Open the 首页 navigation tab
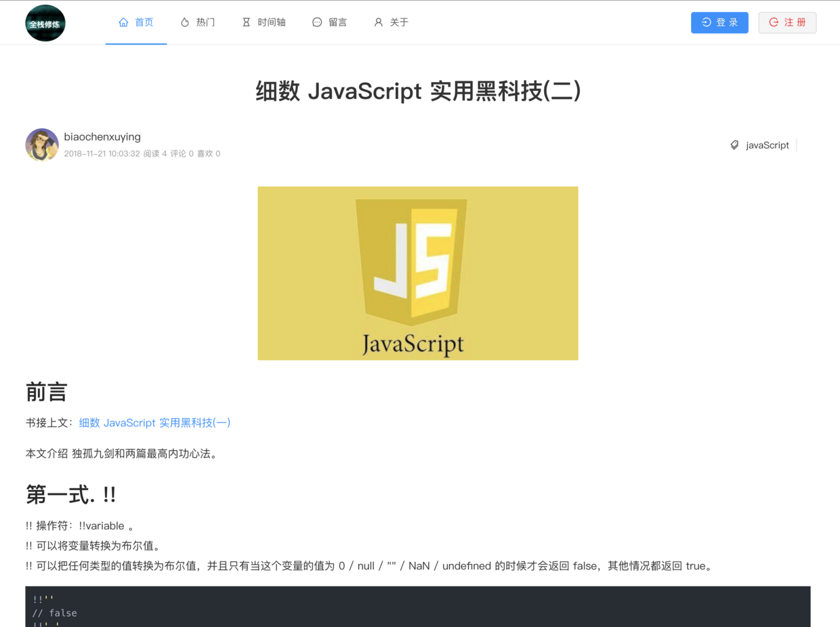 click(136, 22)
